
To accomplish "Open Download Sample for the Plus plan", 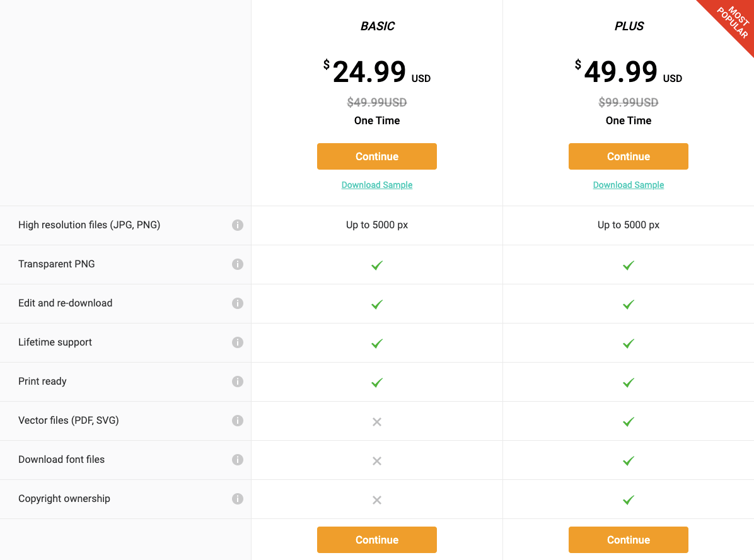I will pos(628,185).
